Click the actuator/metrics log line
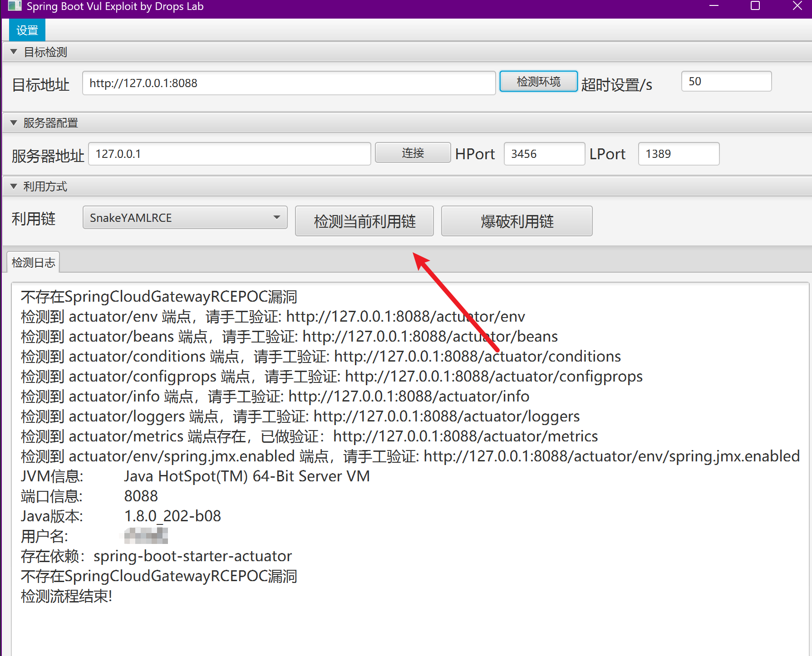This screenshot has width=812, height=656. pos(309,436)
